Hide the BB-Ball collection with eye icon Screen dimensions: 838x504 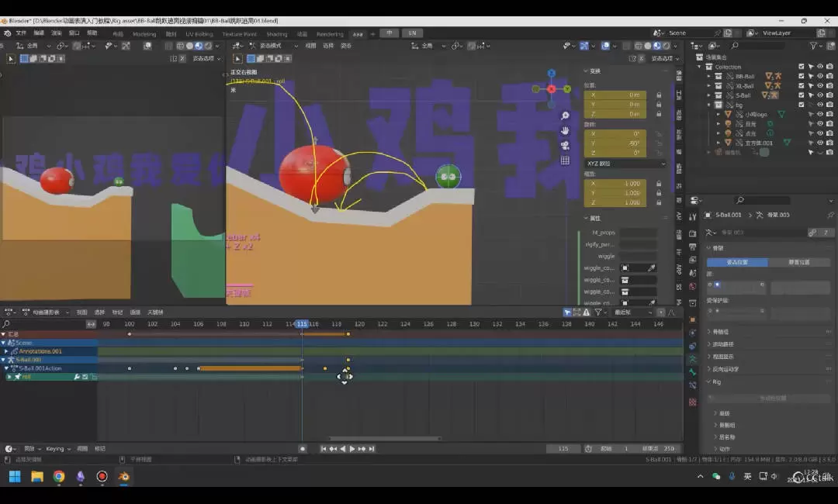[x=820, y=76]
